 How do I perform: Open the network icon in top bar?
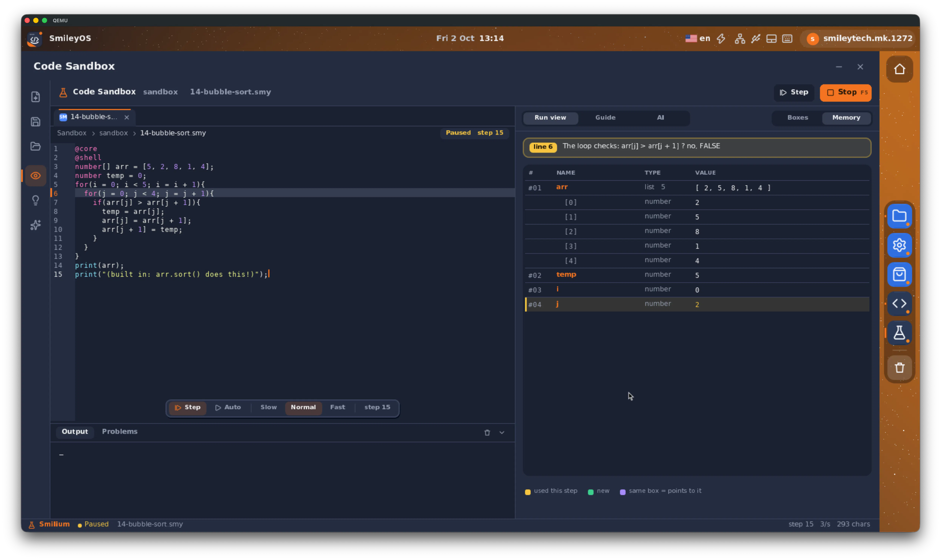click(740, 38)
